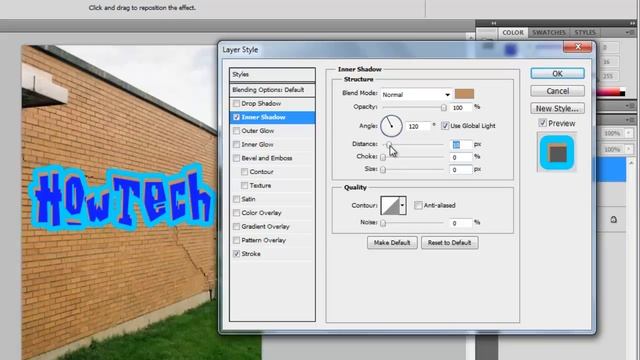Enable the Satin checkbox
Viewport: 640px width, 360px height.
pos(236,199)
